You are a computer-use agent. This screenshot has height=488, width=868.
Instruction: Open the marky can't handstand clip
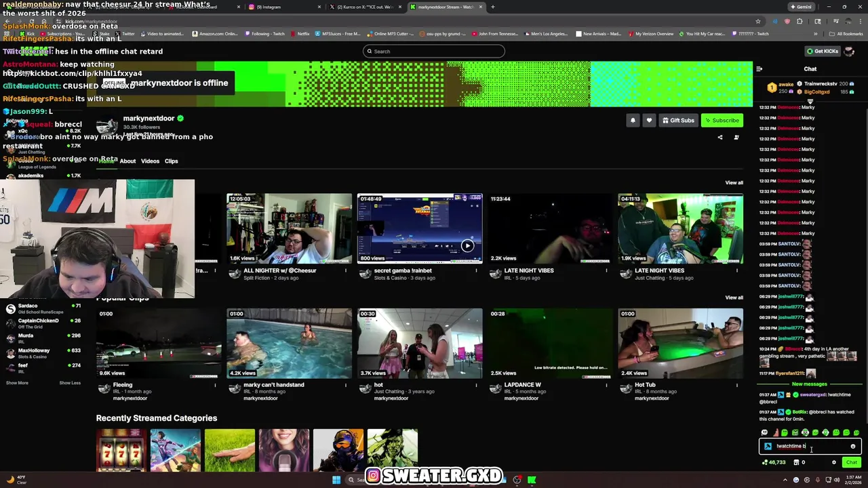[x=289, y=343]
